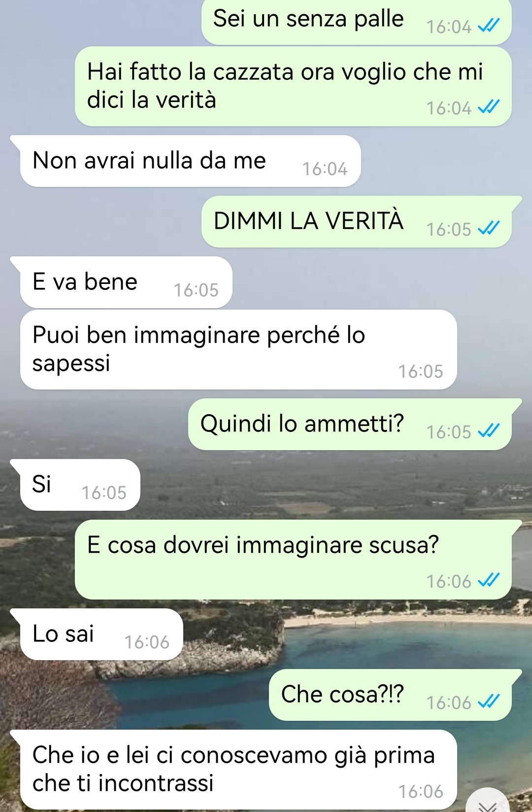The width and height of the screenshot is (532, 812).
Task: Tap the 16:06 timestamp on 'Lo sai'
Action: click(147, 642)
